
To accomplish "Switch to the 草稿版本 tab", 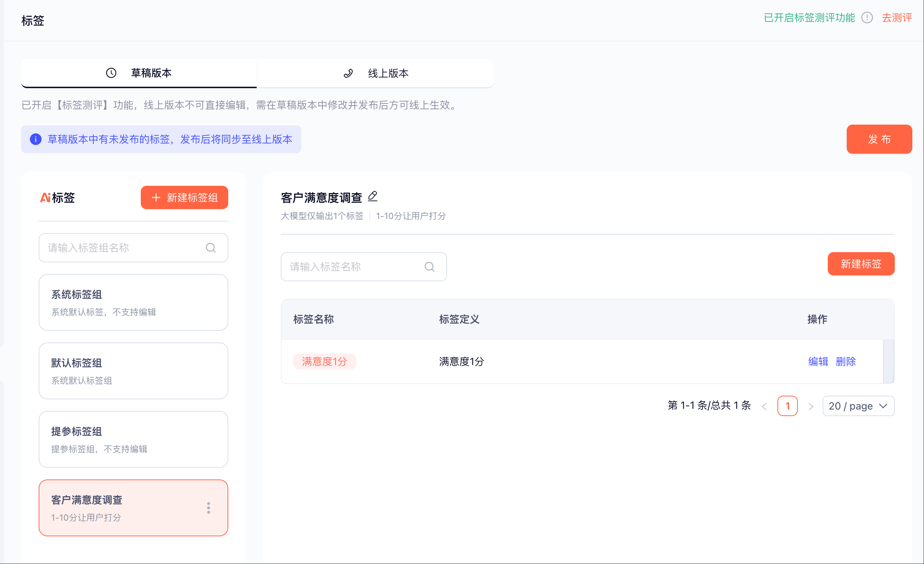I will point(139,73).
